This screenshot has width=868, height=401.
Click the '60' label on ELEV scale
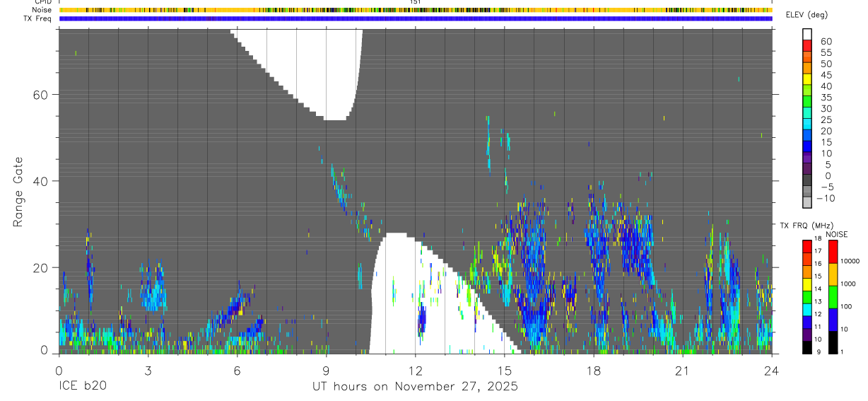tap(826, 42)
